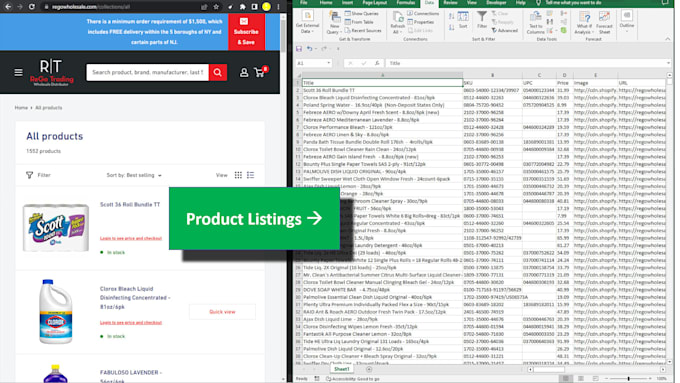Switch to grid view icon
The image size is (680, 383).
238,175
